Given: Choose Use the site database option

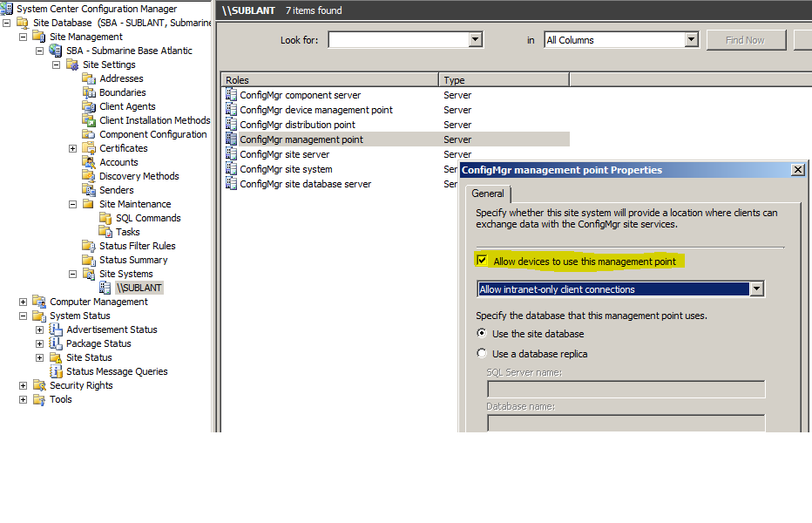Looking at the screenshot, I should 482,333.
